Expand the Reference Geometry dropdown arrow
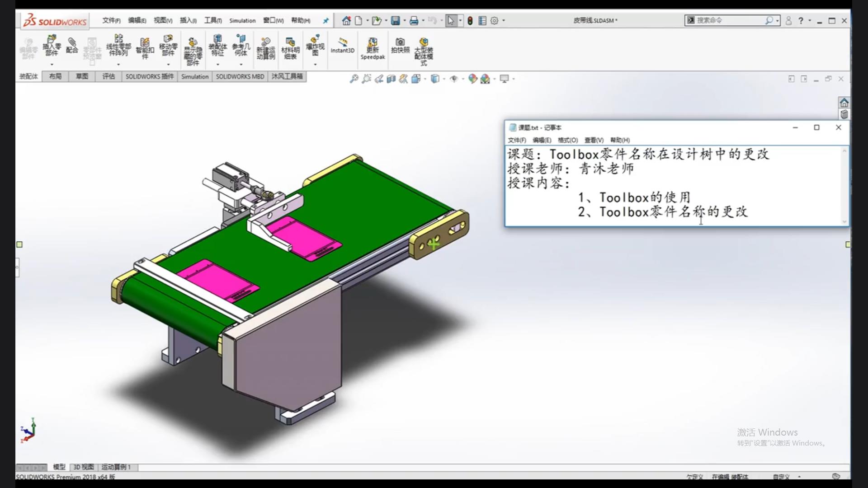The height and width of the screenshot is (488, 868). point(241,65)
